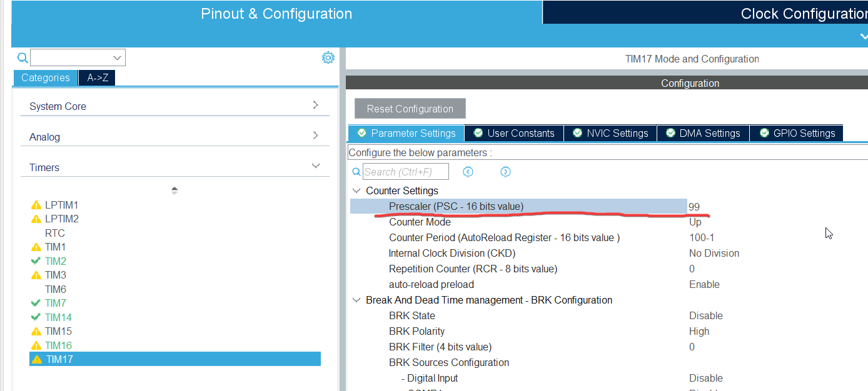Switch to the A->Z tab
The height and width of the screenshot is (391, 868).
pos(96,77)
